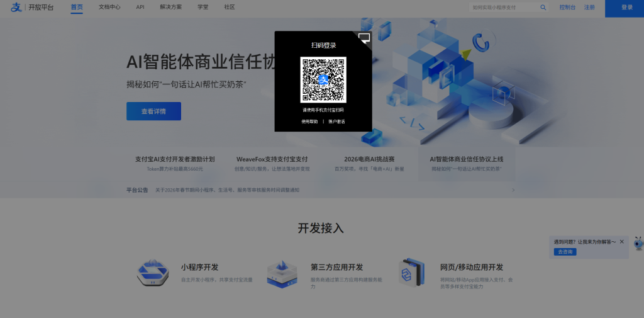Click the 小程序开发 hexagon icon
The width and height of the screenshot is (644, 318).
click(153, 273)
